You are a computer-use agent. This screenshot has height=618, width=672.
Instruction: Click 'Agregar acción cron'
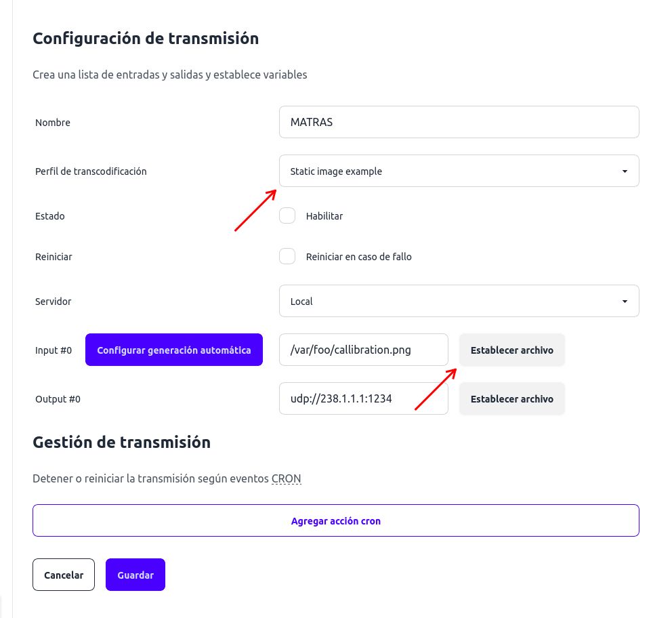335,520
